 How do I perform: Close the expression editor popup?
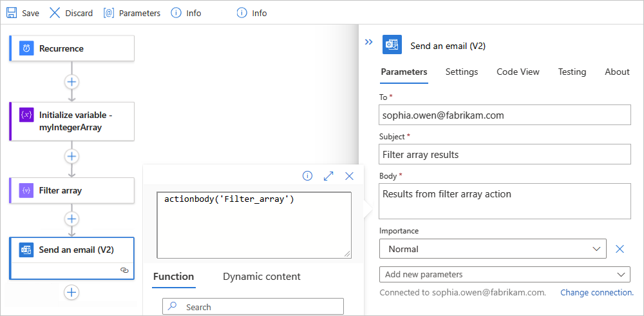point(350,175)
